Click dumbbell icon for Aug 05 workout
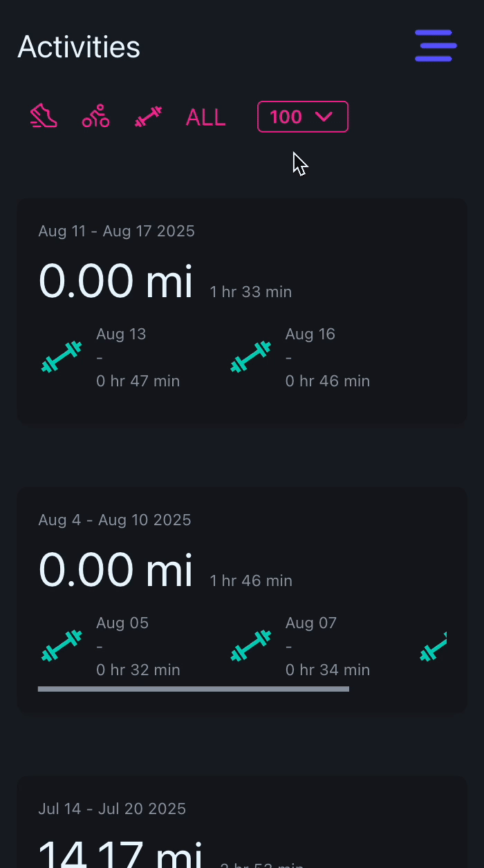 pos(62,646)
